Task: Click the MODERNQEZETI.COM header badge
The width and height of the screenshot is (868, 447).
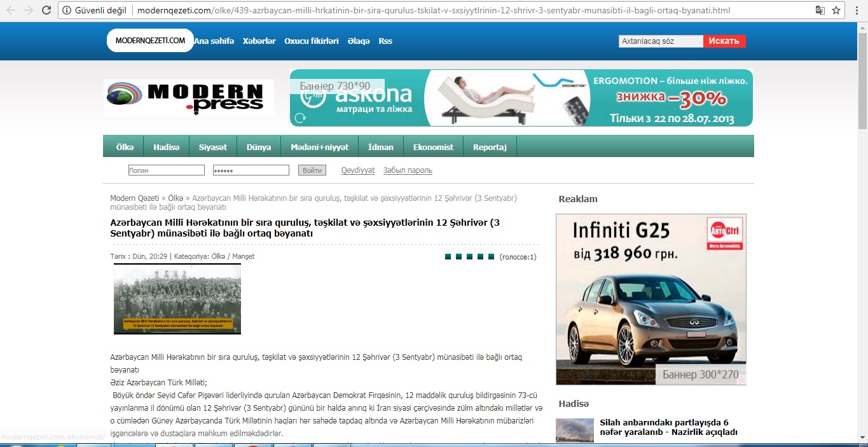Action: pos(150,41)
